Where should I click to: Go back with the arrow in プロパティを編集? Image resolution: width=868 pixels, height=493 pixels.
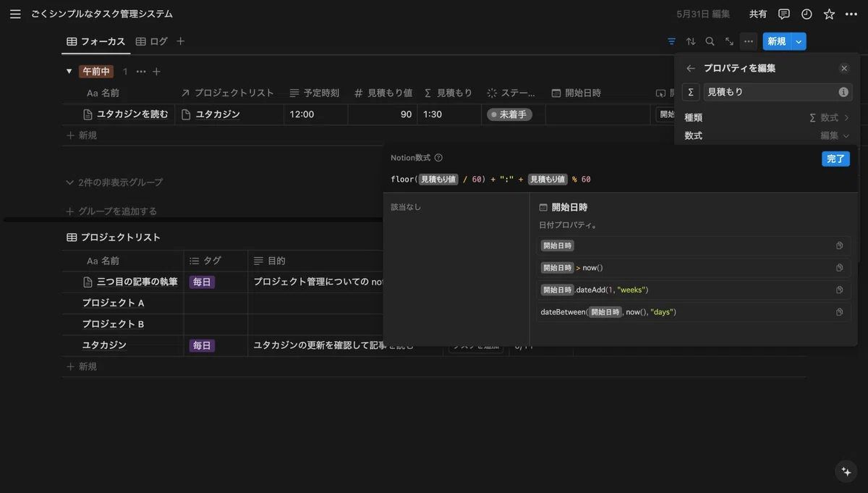(x=691, y=68)
